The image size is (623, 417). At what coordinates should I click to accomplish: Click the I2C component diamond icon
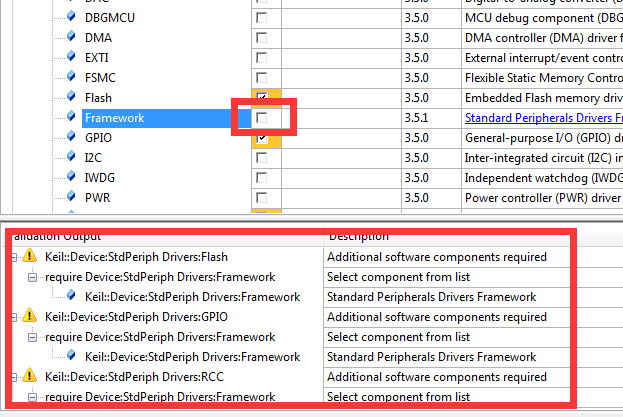pyautogui.click(x=71, y=156)
